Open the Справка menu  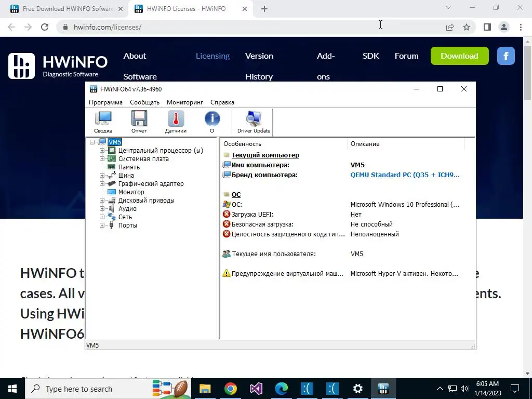click(222, 102)
